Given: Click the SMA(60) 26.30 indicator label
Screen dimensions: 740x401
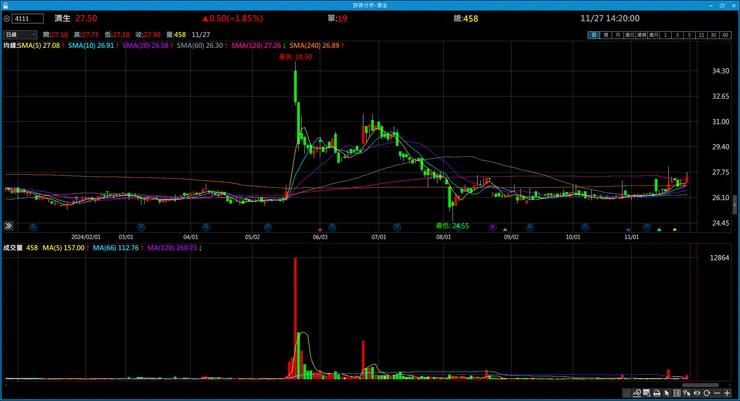Looking at the screenshot, I should pyautogui.click(x=202, y=45).
